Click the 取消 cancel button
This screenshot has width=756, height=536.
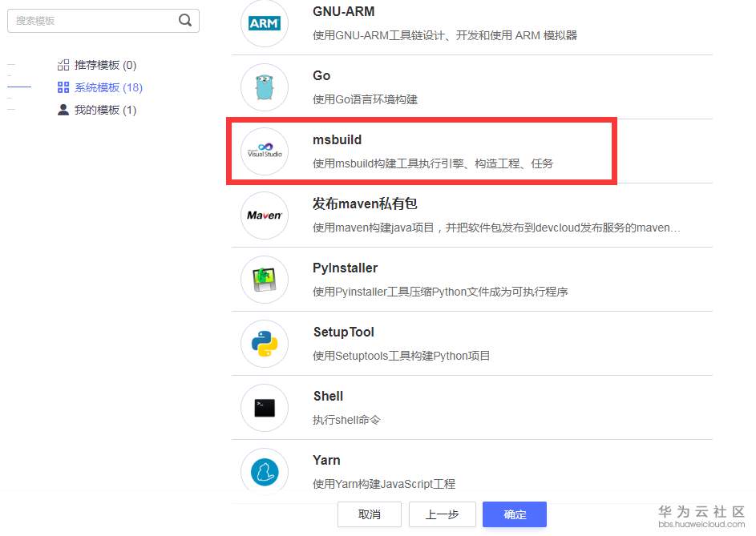[370, 514]
